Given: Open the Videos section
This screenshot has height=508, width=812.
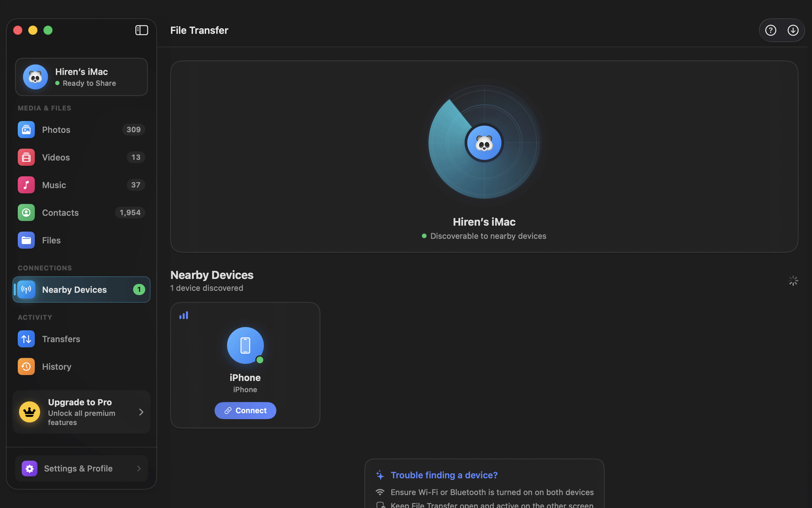Looking at the screenshot, I should (x=81, y=157).
